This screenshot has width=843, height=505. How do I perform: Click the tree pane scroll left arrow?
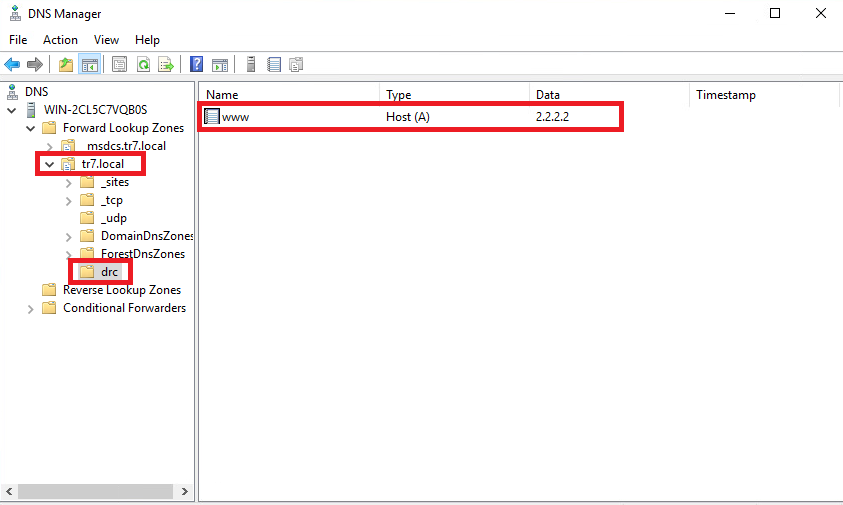tap(9, 491)
